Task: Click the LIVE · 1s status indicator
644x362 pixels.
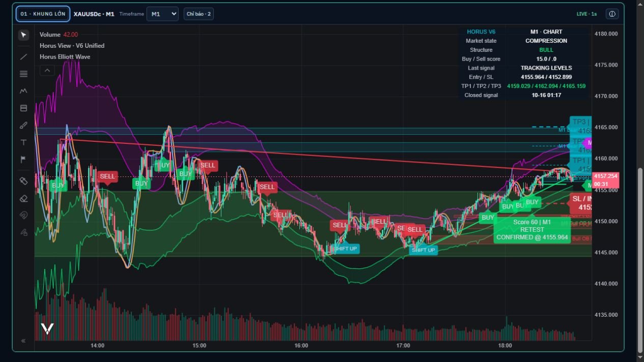Action: 586,14
